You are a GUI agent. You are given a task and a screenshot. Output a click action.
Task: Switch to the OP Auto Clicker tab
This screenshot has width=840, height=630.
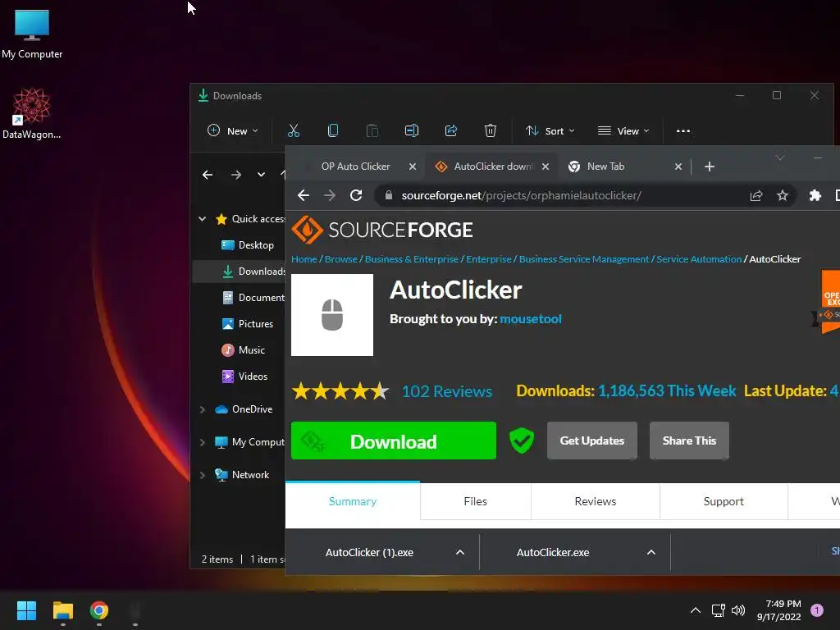[356, 167]
